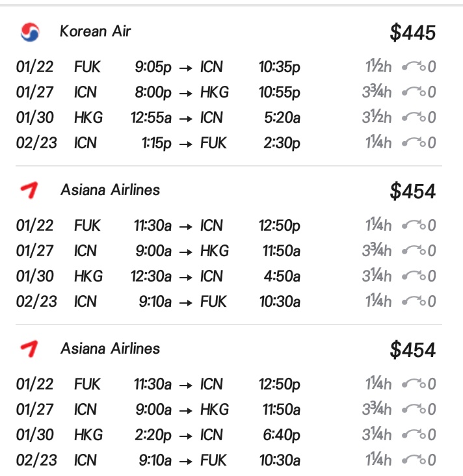Select the 9:05p FUK departure time
The width and height of the screenshot is (463, 476).
click(x=153, y=67)
